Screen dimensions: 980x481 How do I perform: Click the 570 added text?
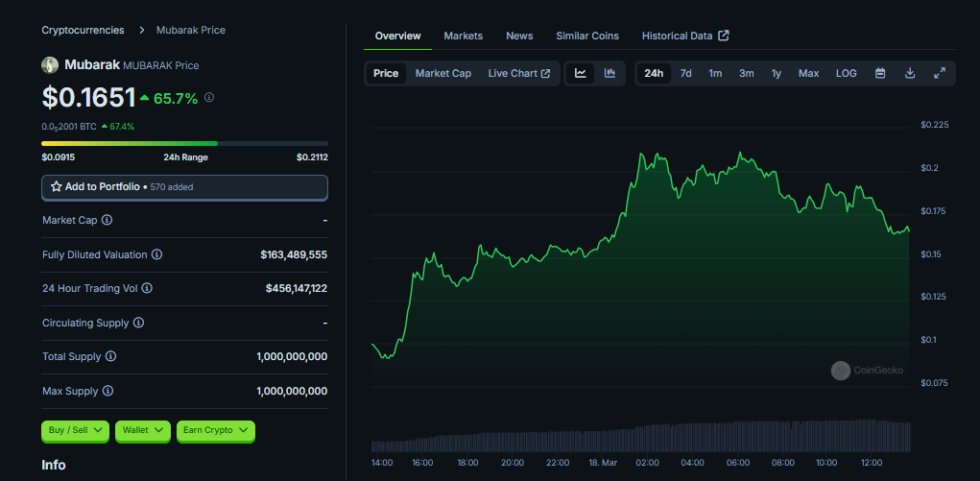[172, 187]
